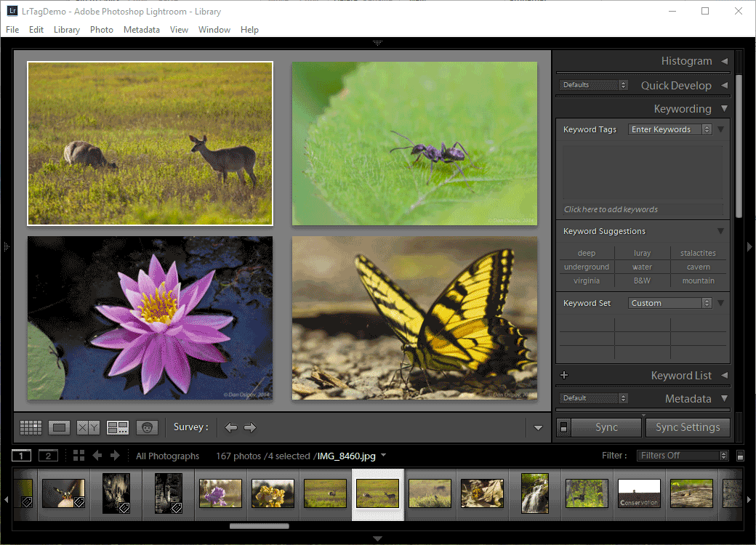The image size is (756, 545).
Task: Toggle the filter lock switch beside Filters Off
Action: tap(740, 456)
